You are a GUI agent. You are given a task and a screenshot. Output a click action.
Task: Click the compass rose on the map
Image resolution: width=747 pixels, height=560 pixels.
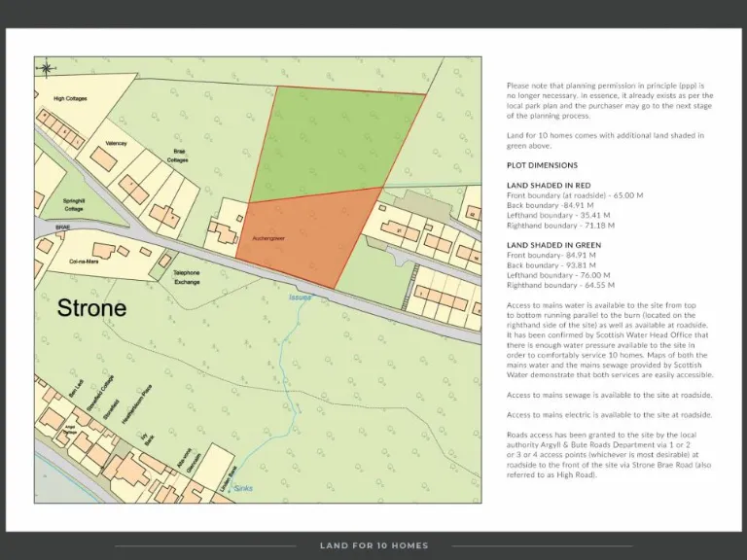45,68
